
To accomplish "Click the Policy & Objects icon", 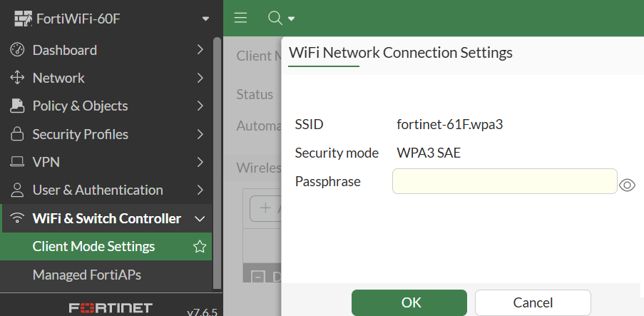I will [x=17, y=106].
